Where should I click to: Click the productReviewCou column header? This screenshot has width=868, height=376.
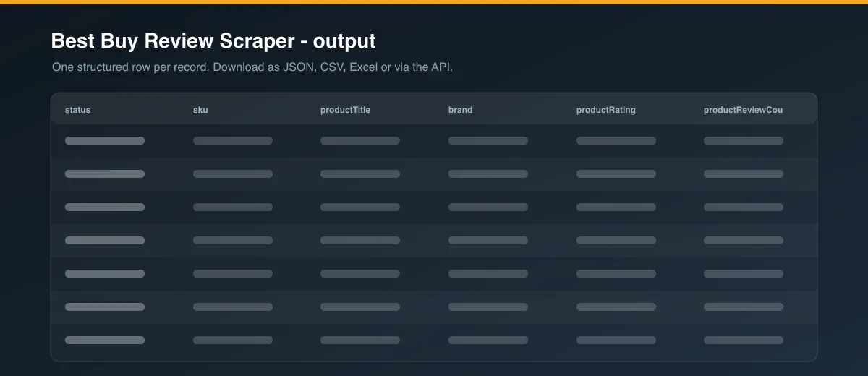coord(744,110)
